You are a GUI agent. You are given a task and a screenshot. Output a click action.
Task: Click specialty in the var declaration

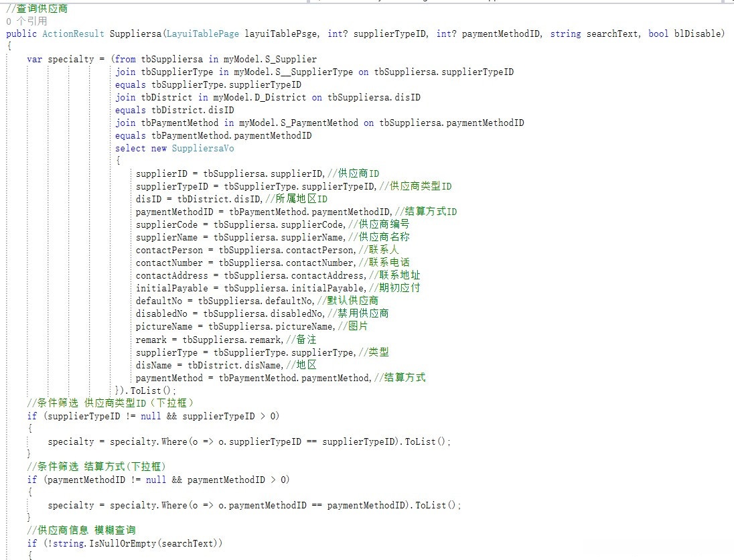click(x=71, y=59)
